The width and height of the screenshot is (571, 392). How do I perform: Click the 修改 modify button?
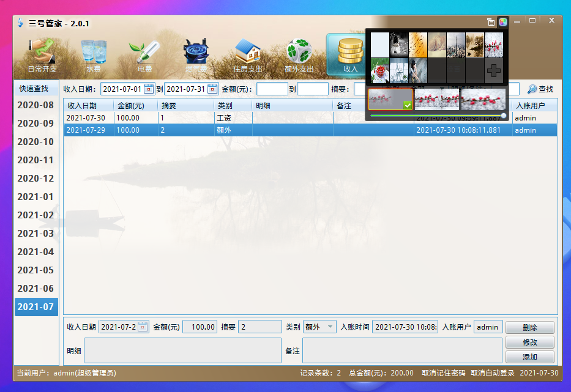tap(530, 342)
